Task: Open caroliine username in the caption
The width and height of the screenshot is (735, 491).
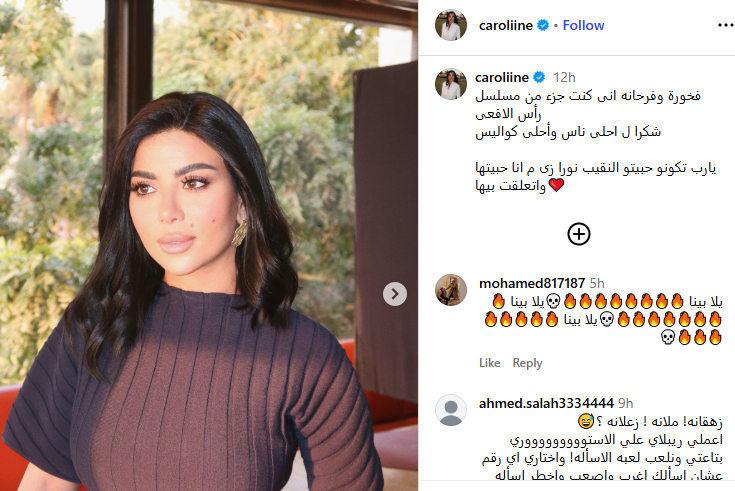Action: 502,77
